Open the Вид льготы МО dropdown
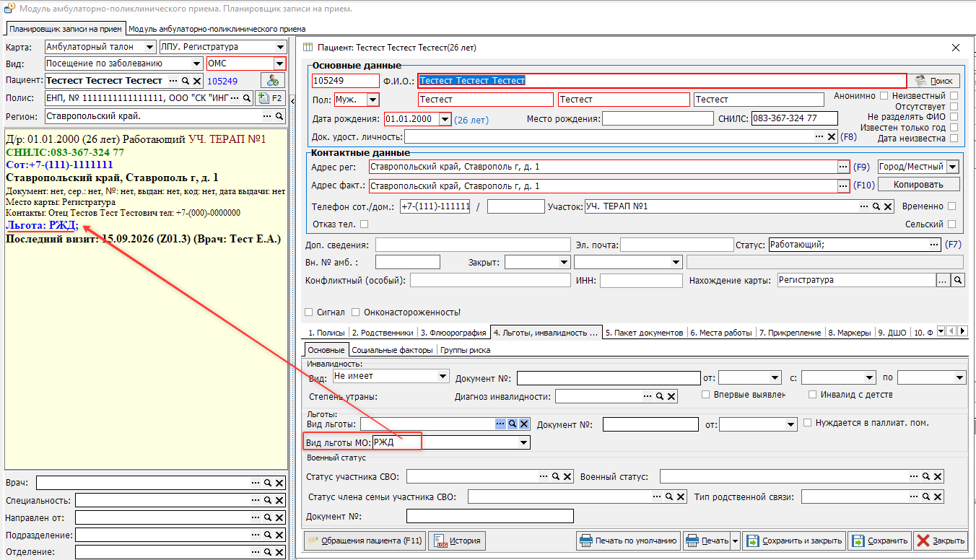 click(x=524, y=442)
